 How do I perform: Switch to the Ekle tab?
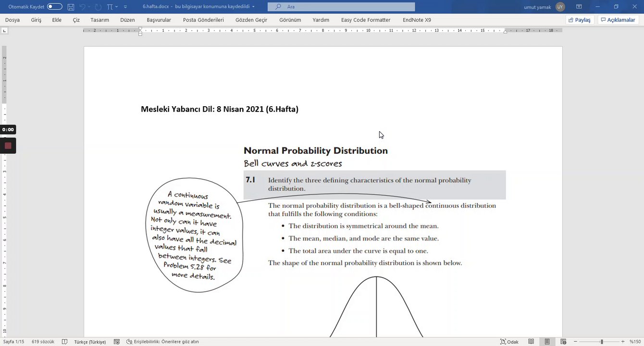pos(57,20)
